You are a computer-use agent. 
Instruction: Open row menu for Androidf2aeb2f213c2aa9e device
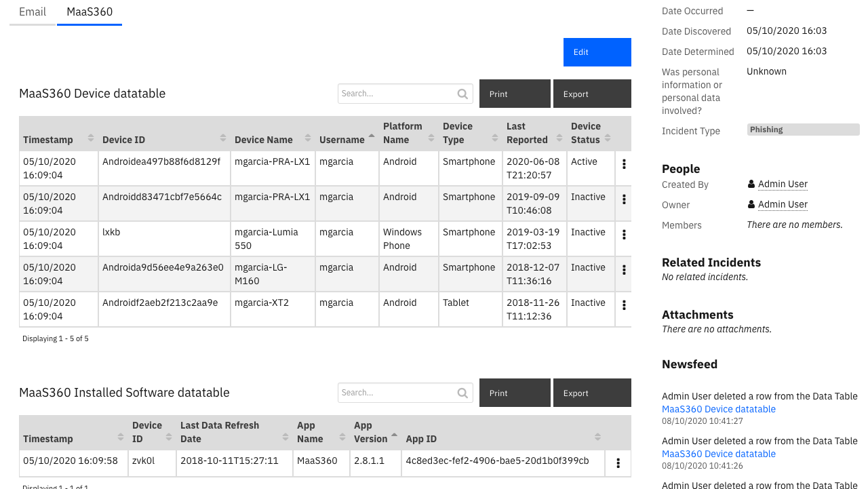[624, 305]
